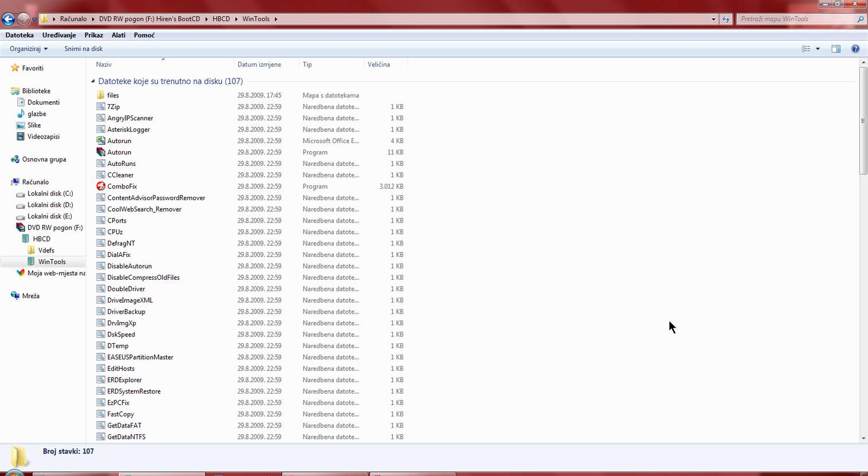Open the Datoteka menu
Viewport: 868px width, 476px height.
pos(19,35)
